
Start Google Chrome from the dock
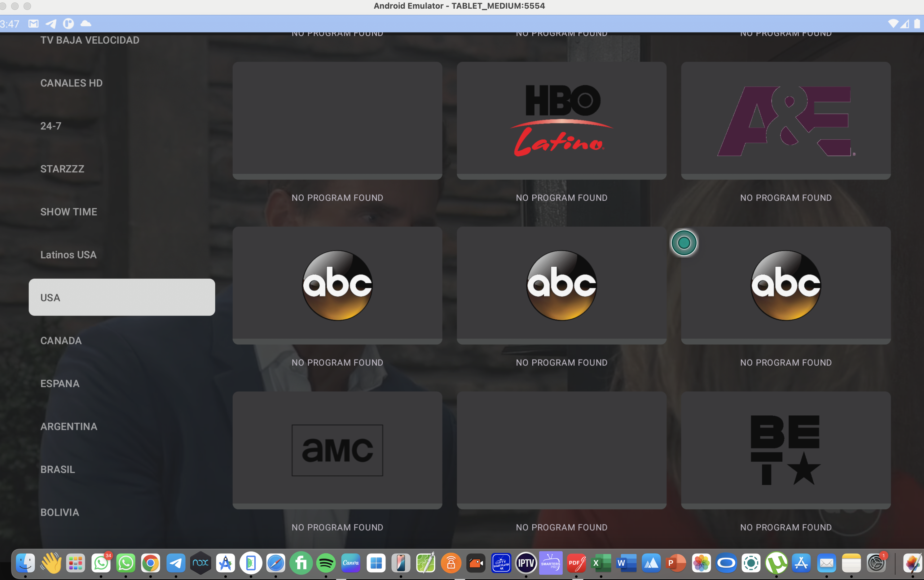click(150, 563)
